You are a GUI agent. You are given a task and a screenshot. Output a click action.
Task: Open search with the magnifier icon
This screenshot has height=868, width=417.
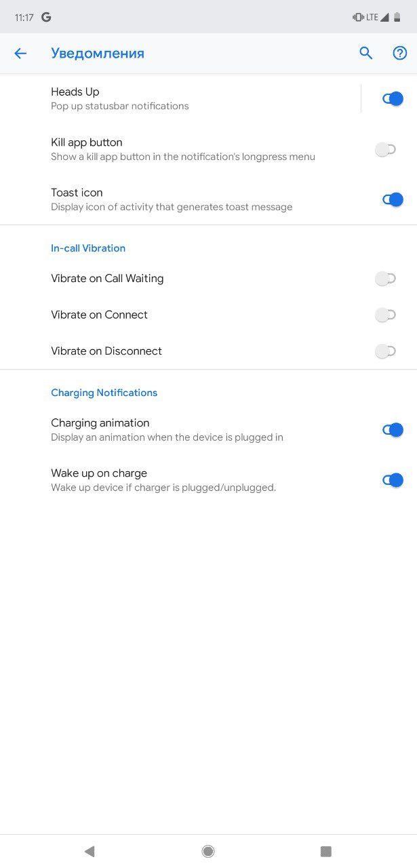click(x=366, y=54)
